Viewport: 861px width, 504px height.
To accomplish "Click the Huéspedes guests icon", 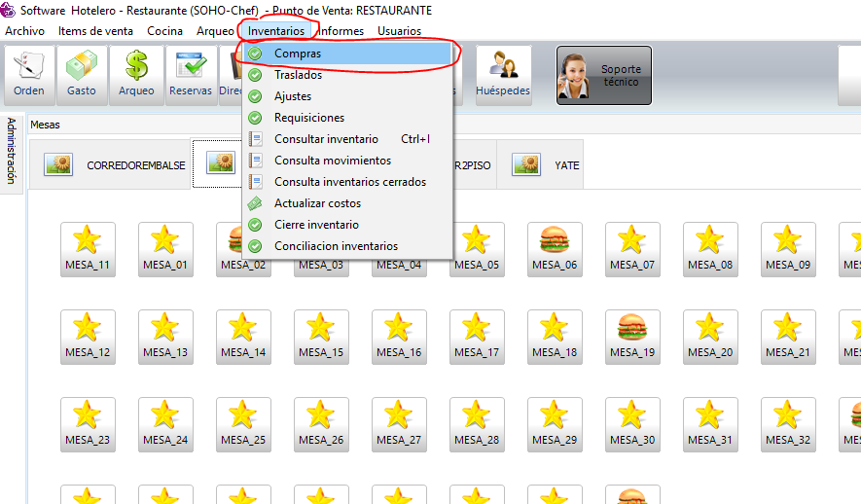I will pos(503,75).
